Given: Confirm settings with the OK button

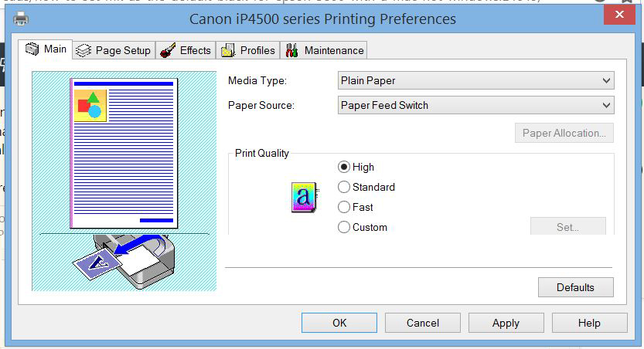Looking at the screenshot, I should point(339,323).
